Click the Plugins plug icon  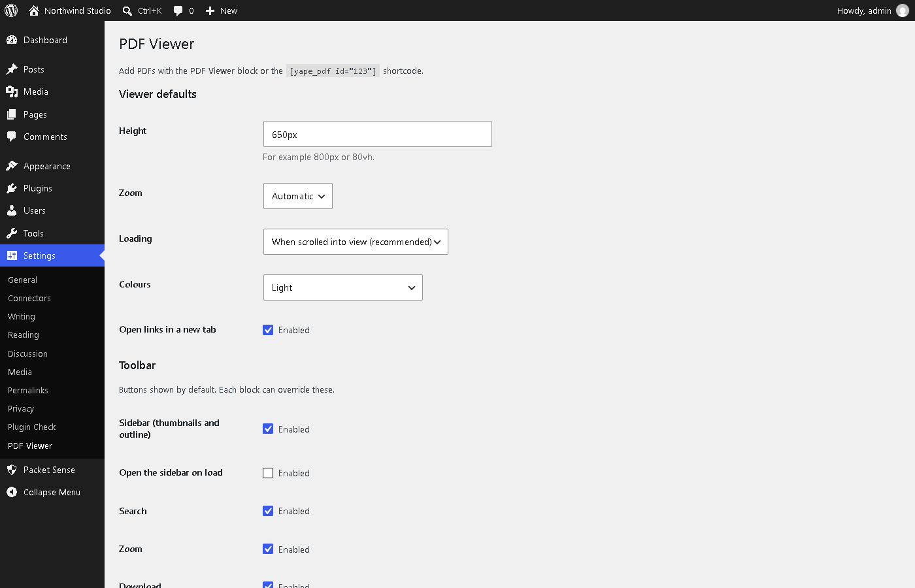12,188
